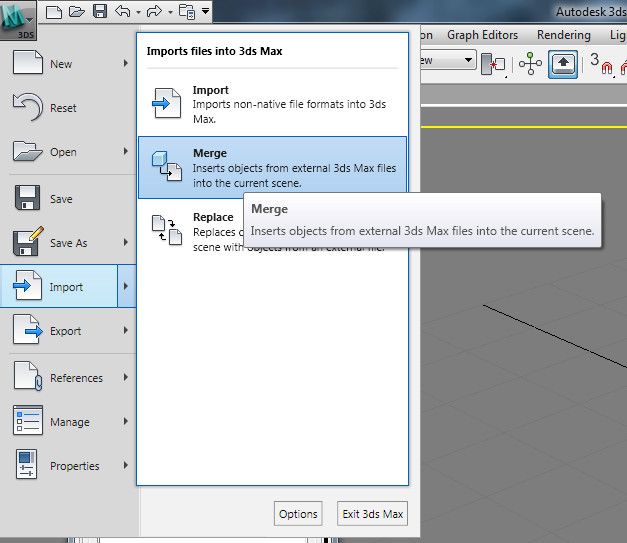
Task: Click the Open File folder icon in quick access toolbar
Action: click(77, 12)
